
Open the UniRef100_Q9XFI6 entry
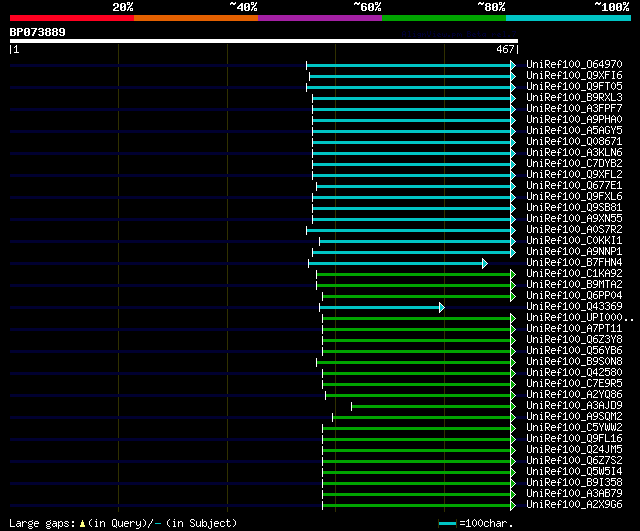coord(574,76)
